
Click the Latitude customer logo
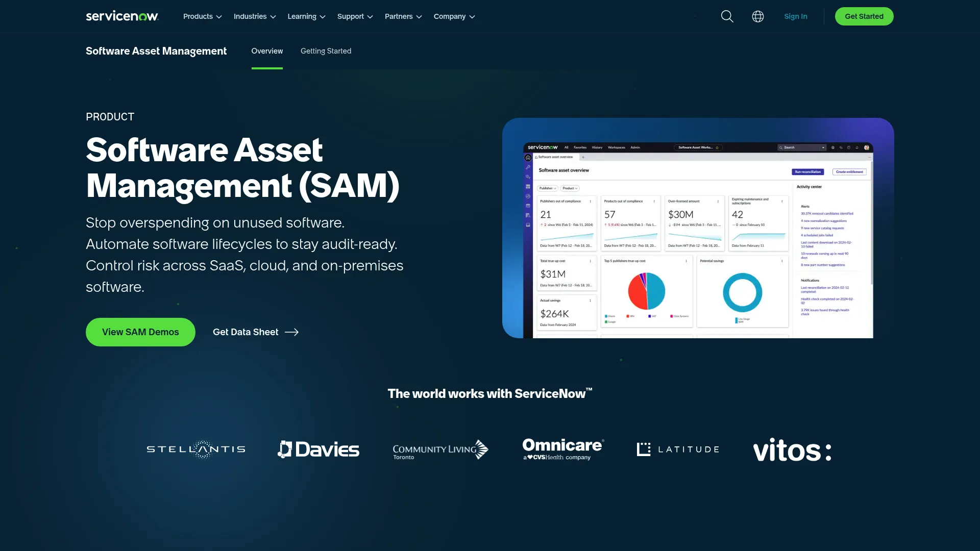coord(678,449)
